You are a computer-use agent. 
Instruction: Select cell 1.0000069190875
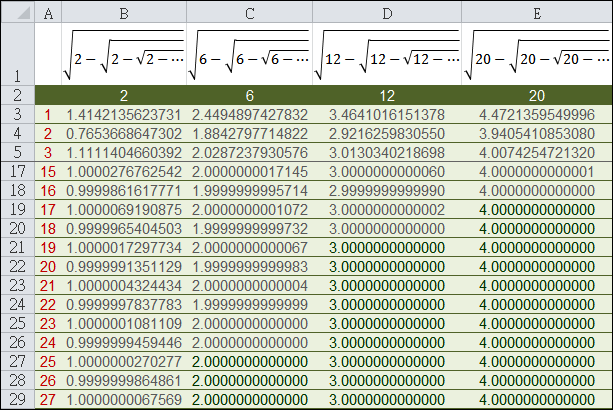124,209
